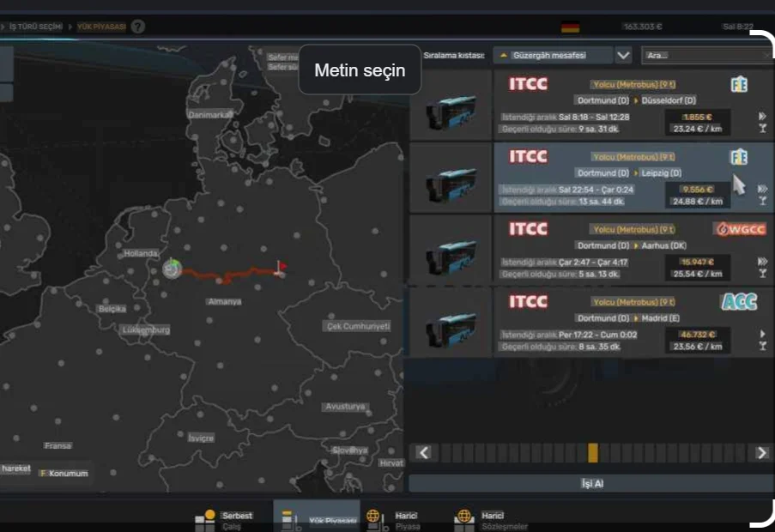Focus the Ara search field
The height and width of the screenshot is (532, 775).
[x=707, y=55]
